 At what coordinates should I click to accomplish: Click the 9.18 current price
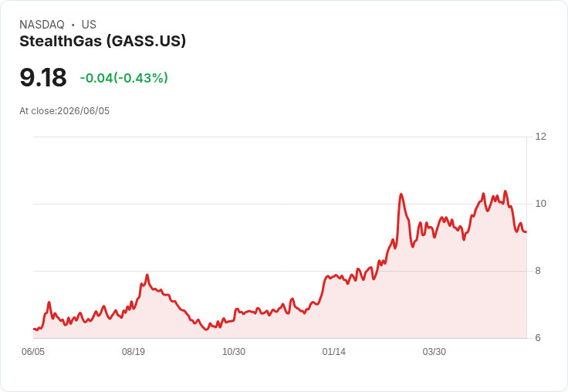tap(43, 77)
